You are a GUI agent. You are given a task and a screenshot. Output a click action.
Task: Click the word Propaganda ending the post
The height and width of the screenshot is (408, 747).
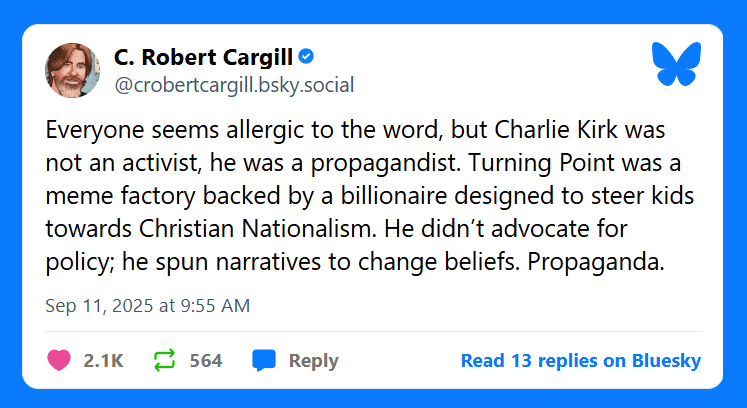coord(595,262)
